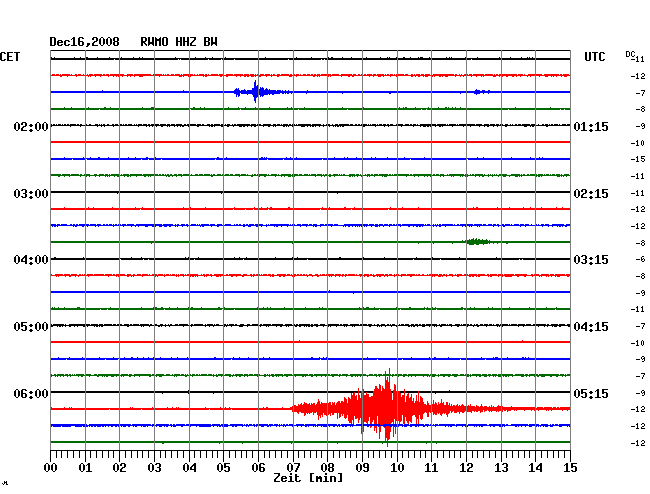Click the UTC time label 03:15
This screenshot has width=650, height=494.
pyautogui.click(x=591, y=260)
